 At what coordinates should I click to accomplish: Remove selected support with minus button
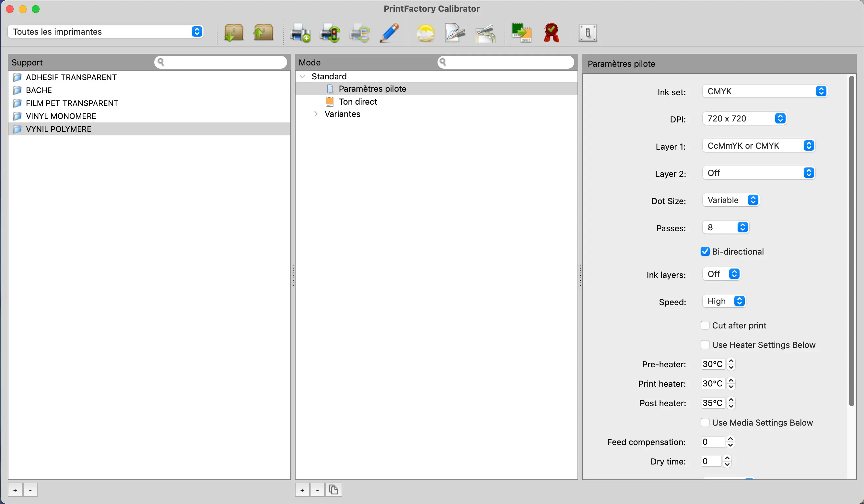[30, 490]
